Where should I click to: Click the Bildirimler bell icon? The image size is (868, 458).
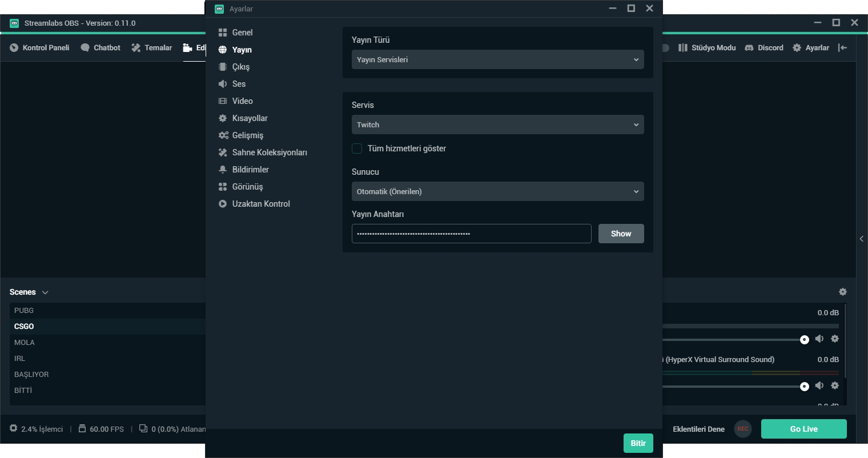point(223,170)
